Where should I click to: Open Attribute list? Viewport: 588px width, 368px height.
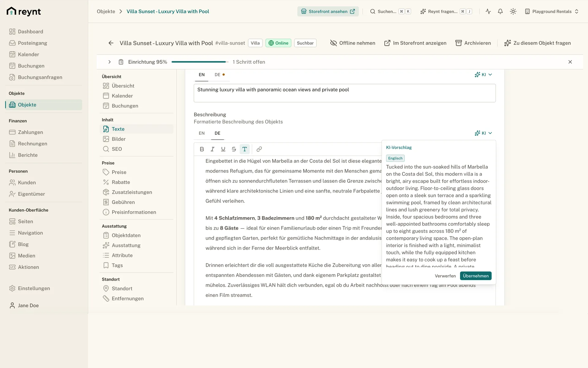[136, 255]
